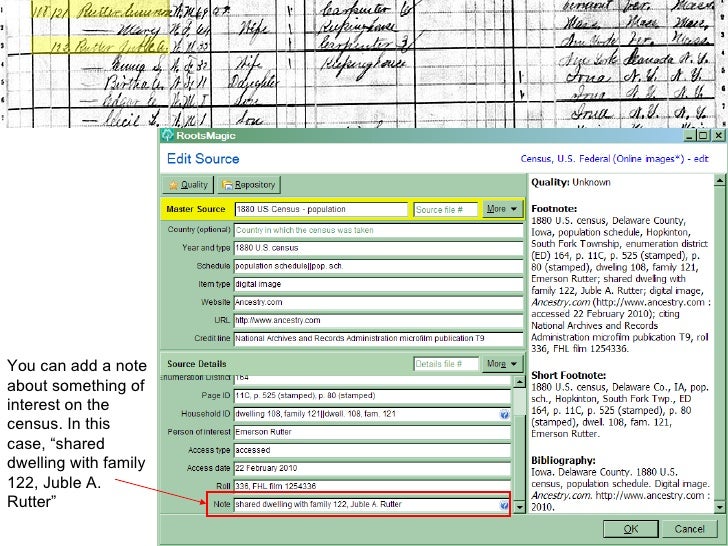Image resolution: width=728 pixels, height=546 pixels.
Task: Click the Master Source name field
Action: pyautogui.click(x=321, y=209)
